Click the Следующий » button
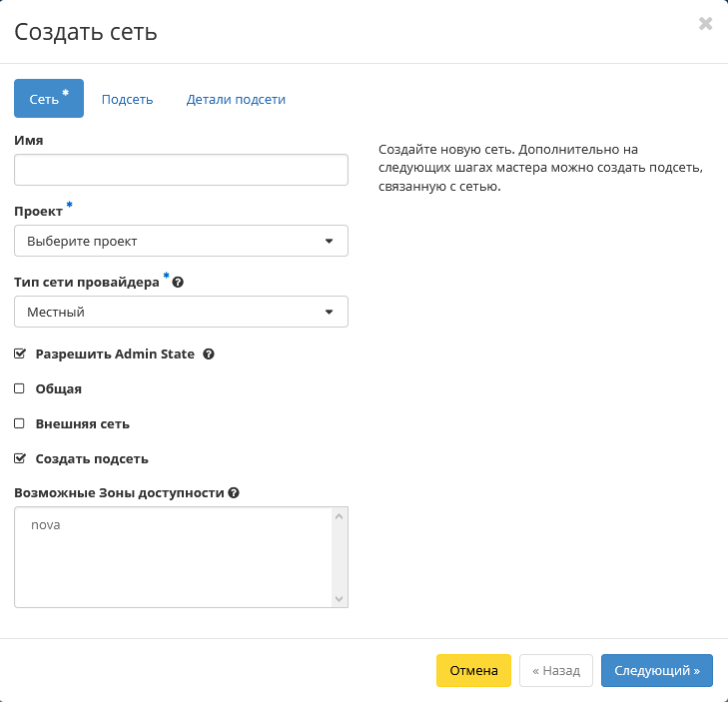This screenshot has height=702, width=728. pyautogui.click(x=656, y=671)
